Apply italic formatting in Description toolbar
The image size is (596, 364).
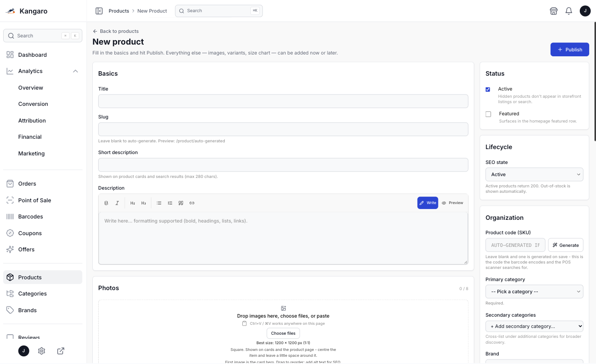[x=117, y=203]
